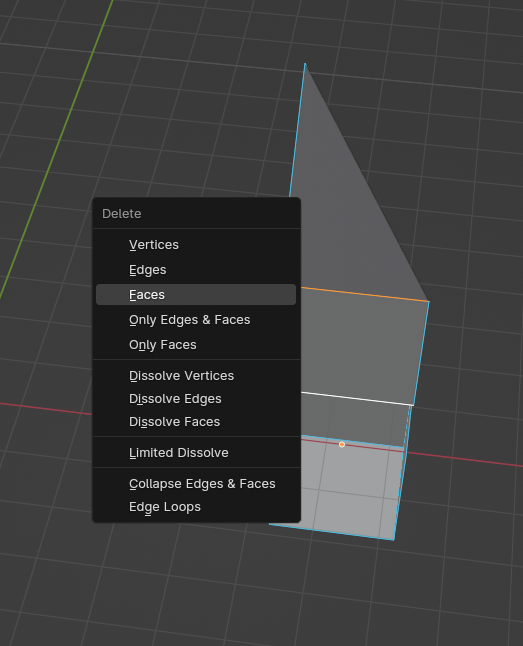The width and height of the screenshot is (523, 646).
Task: Choose Dissolve Edges entry
Action: coord(196,399)
